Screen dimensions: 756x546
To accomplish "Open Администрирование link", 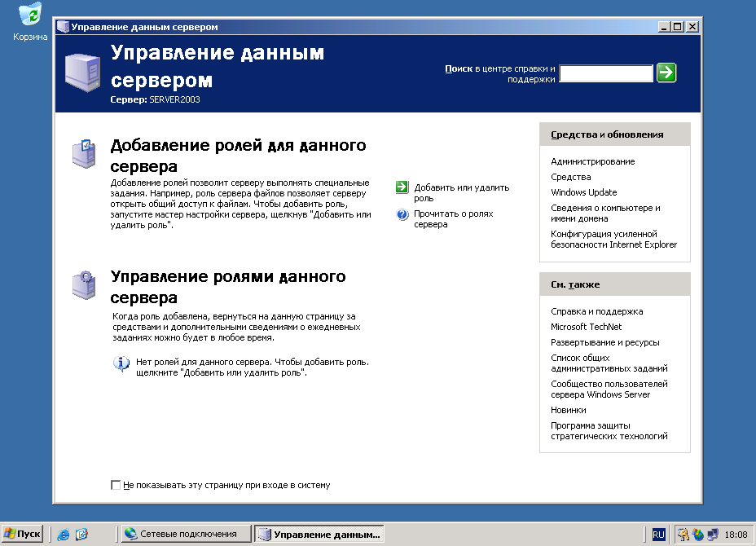I will point(592,161).
